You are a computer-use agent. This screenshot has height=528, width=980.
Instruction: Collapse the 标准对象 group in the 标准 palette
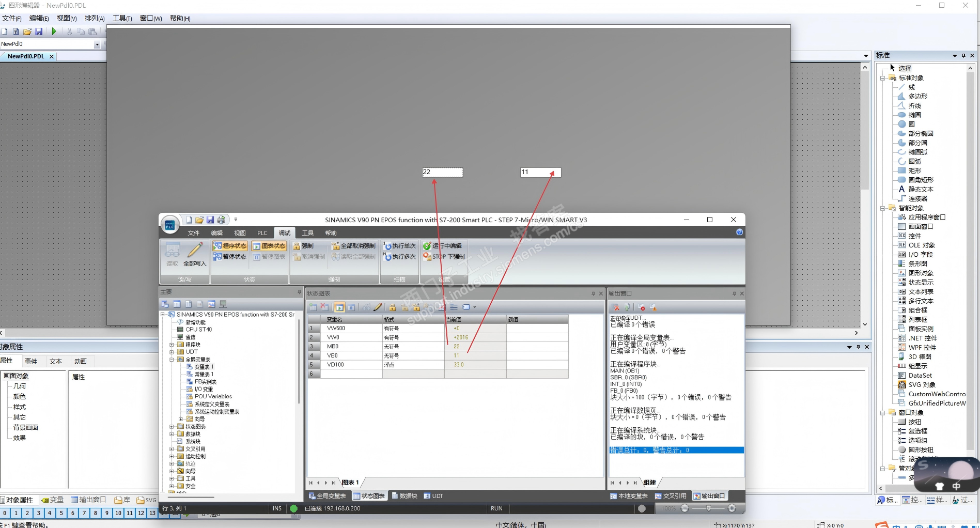[883, 78]
